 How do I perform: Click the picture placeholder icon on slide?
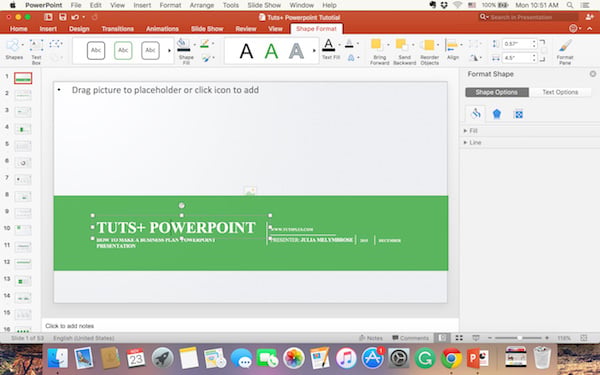pyautogui.click(x=249, y=191)
